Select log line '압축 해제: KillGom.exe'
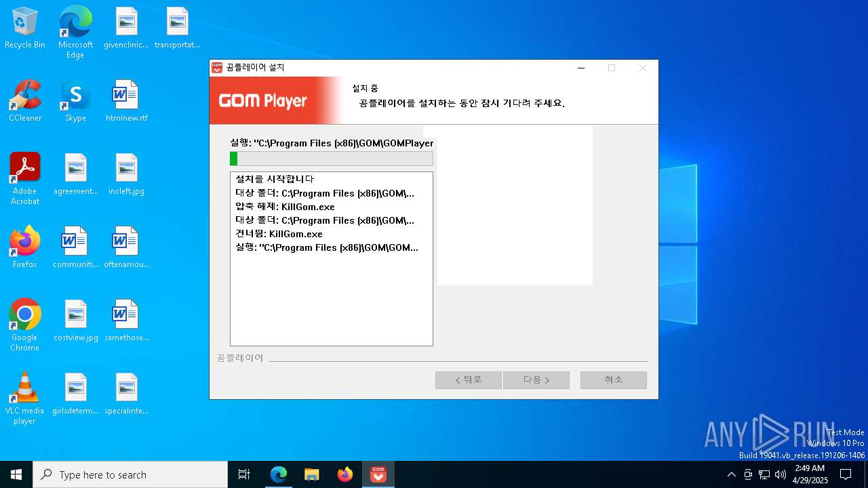This screenshot has height=488, width=868. [285, 207]
